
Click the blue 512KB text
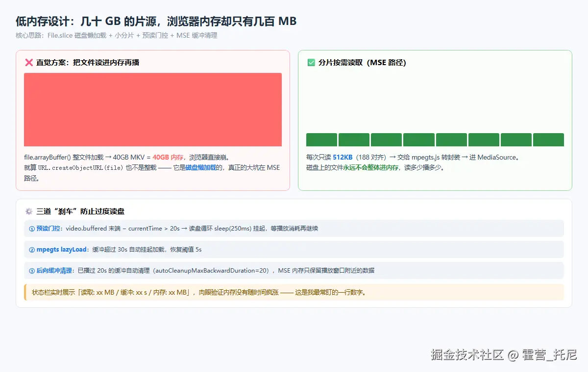coord(343,158)
